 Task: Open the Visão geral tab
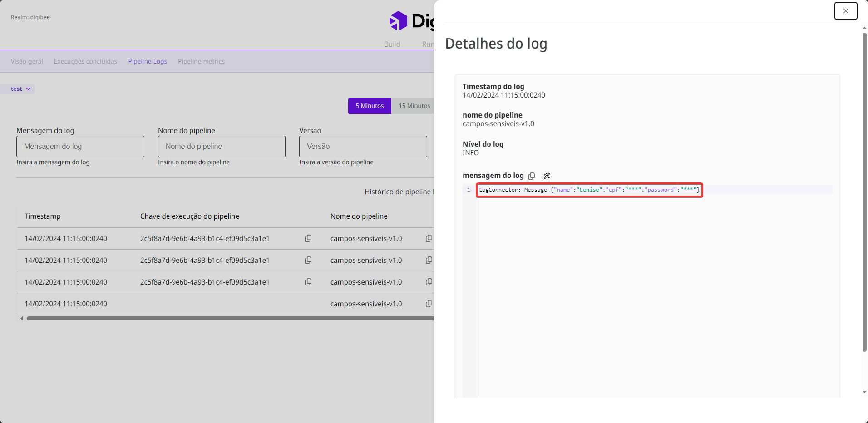click(x=27, y=61)
